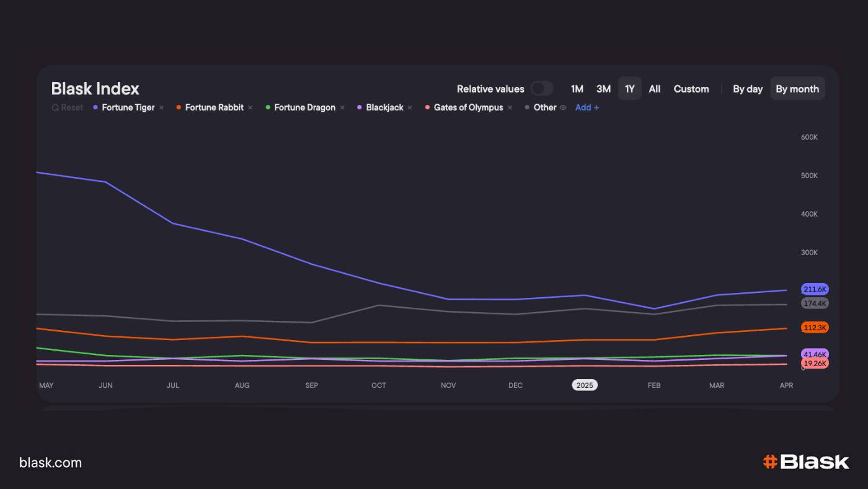The image size is (868, 489).
Task: Remove Fortune Rabbit from the chart
Action: [250, 107]
